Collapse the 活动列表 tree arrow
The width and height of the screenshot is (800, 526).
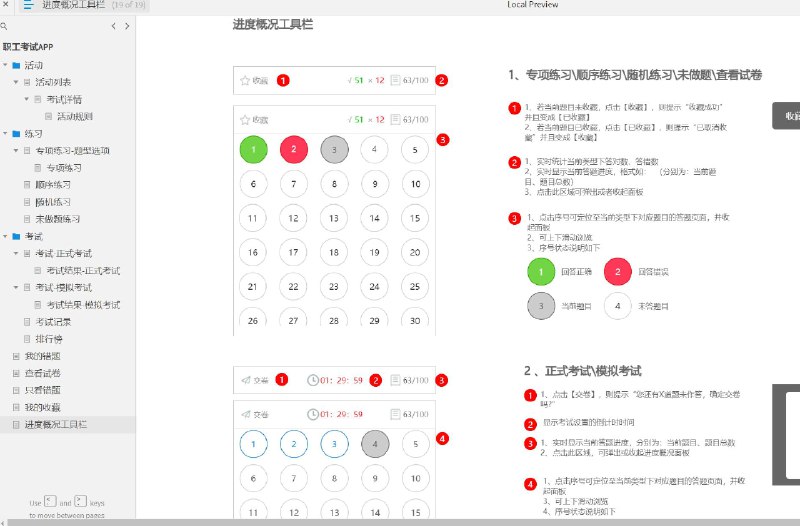click(x=16, y=82)
